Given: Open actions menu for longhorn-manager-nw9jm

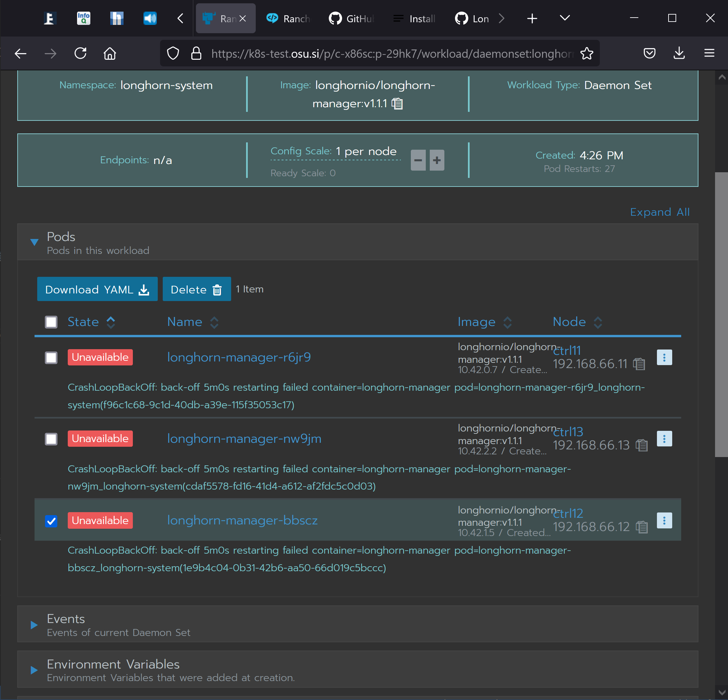Looking at the screenshot, I should point(664,439).
